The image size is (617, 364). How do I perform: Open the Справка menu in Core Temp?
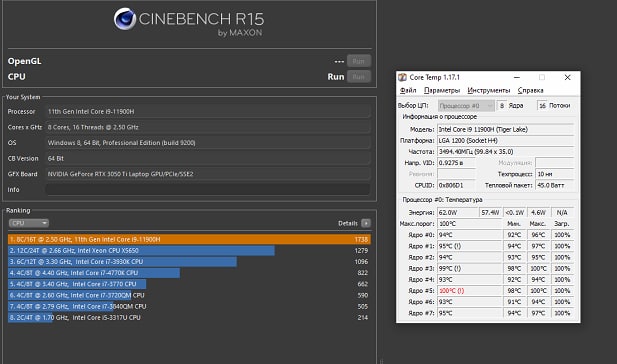point(530,90)
